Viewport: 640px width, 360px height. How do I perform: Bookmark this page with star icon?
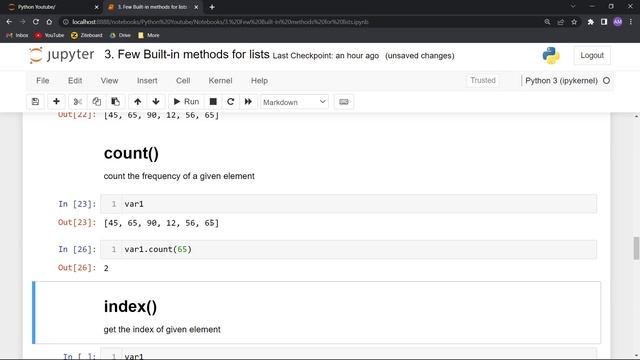pos(574,22)
